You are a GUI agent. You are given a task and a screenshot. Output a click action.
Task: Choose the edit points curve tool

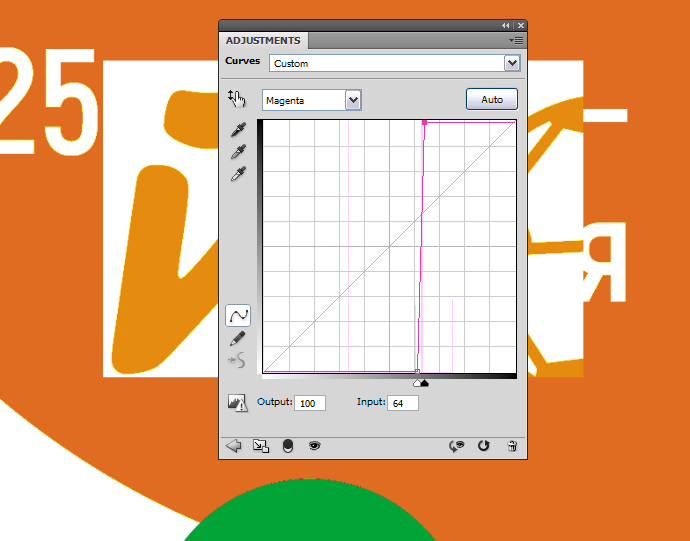pyautogui.click(x=238, y=315)
